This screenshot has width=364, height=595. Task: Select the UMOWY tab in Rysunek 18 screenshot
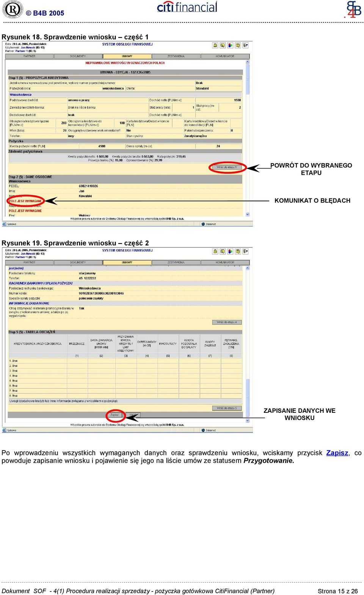coord(127,56)
